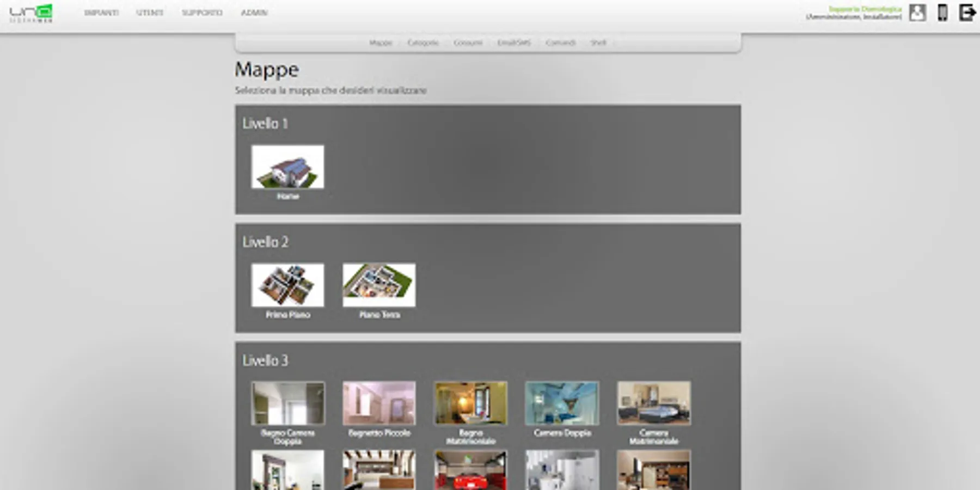Select the Email/SMS tab
This screenshot has height=490, width=980.
(514, 42)
